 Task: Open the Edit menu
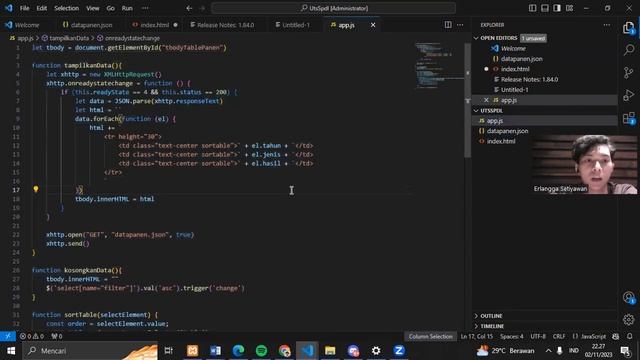42,8
